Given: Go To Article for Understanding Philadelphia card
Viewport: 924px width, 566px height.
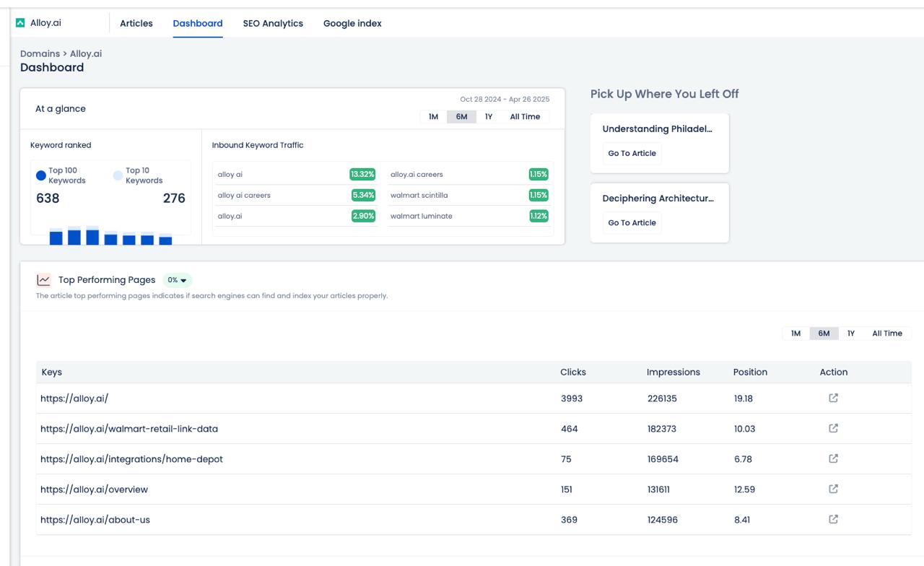Looking at the screenshot, I should (x=632, y=153).
